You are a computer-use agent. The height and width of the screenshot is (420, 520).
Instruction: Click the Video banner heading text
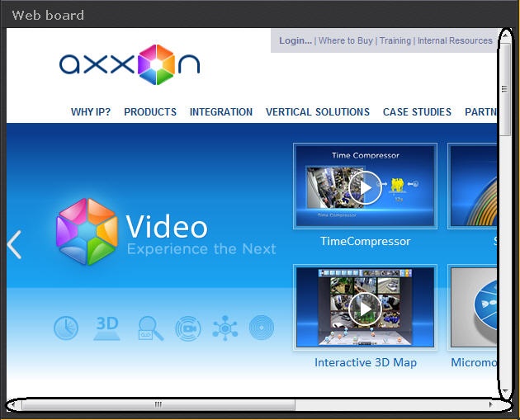click(x=167, y=226)
